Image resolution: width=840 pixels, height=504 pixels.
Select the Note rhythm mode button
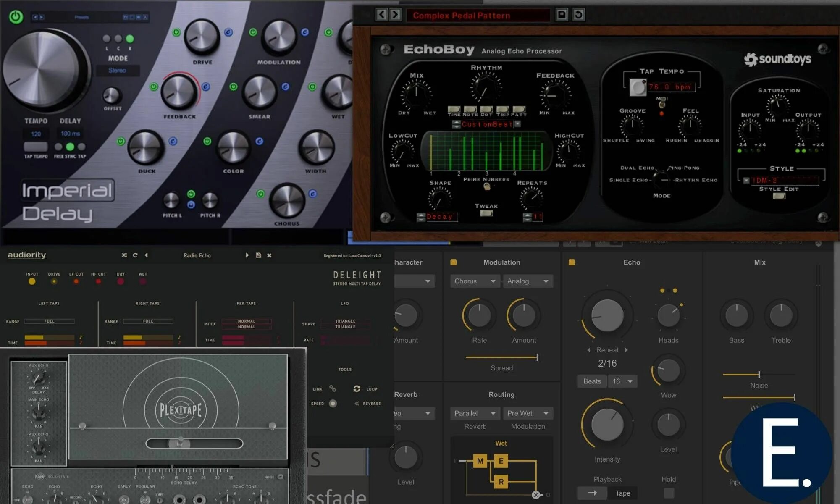point(470,109)
